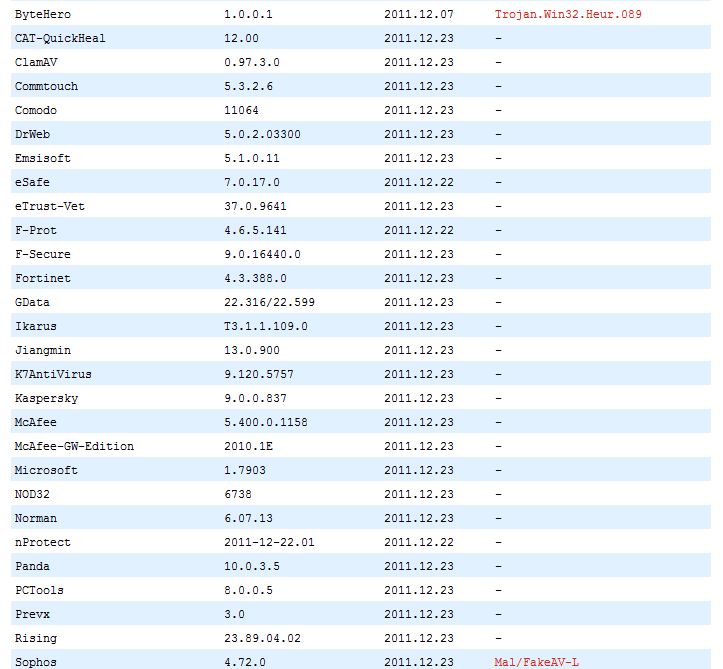Click ByteHero's update date 2011.12.07
The image size is (723, 669).
click(x=419, y=14)
